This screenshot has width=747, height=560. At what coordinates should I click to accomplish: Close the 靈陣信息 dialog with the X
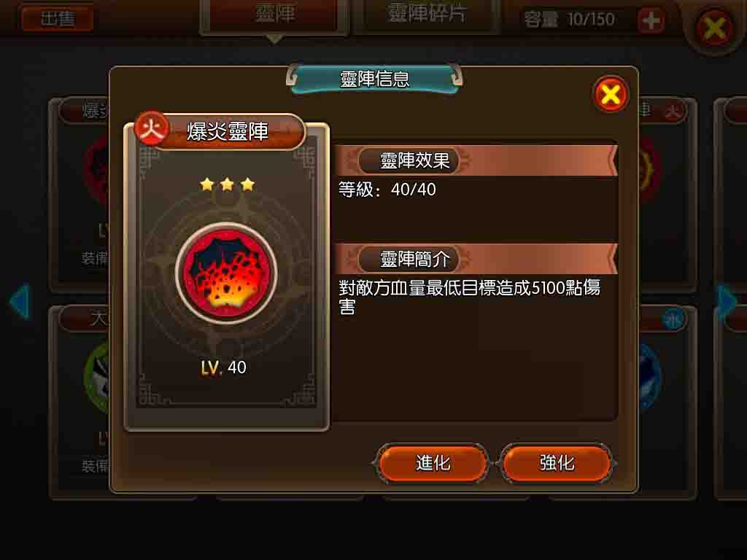click(611, 94)
